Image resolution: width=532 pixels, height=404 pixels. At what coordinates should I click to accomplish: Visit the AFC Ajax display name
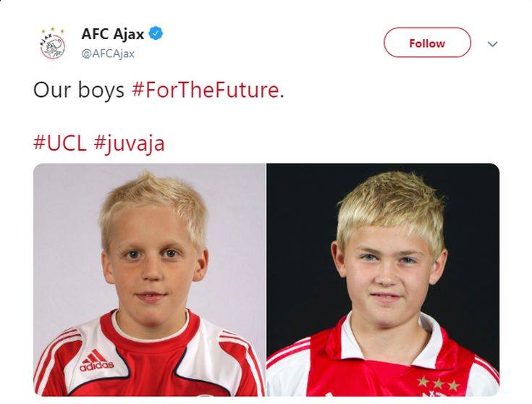click(x=113, y=34)
